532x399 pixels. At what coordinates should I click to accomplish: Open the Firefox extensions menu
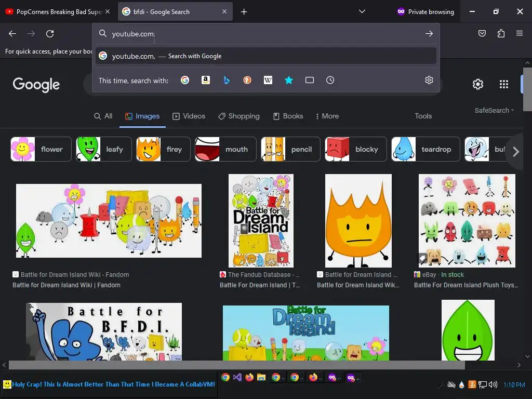tap(501, 33)
